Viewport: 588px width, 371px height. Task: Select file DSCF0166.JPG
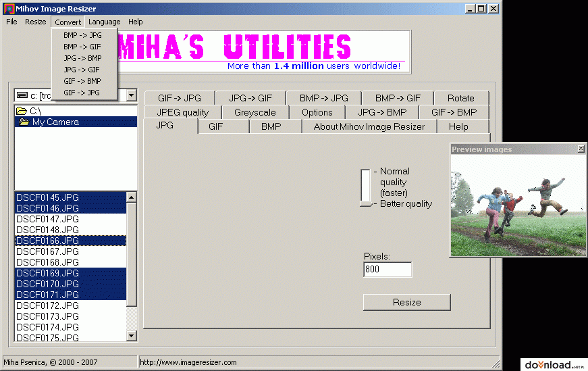[70, 241]
